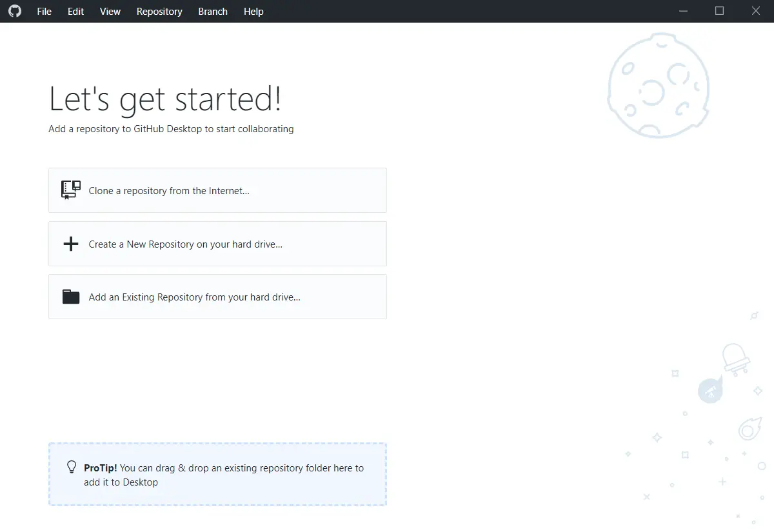Open the Branch menu
The height and width of the screenshot is (532, 774).
(213, 11)
